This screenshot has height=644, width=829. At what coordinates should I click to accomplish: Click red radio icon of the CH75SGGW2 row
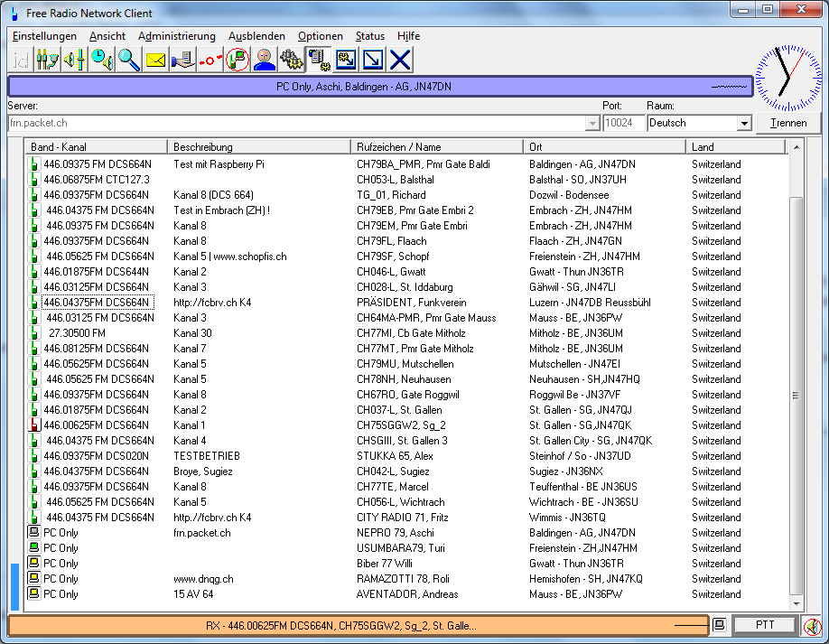(x=33, y=425)
